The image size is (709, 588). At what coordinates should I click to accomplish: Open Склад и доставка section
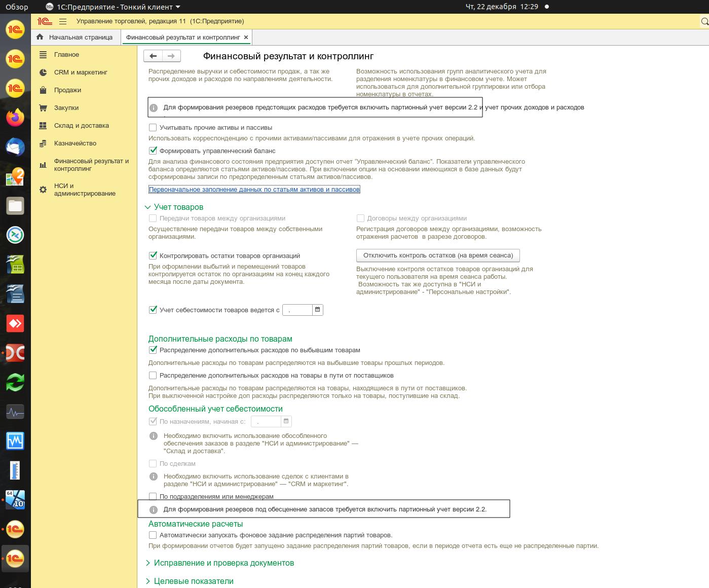tap(82, 126)
